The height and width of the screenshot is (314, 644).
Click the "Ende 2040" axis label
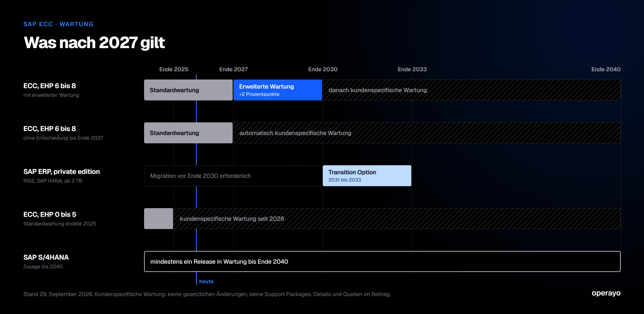pyautogui.click(x=606, y=69)
